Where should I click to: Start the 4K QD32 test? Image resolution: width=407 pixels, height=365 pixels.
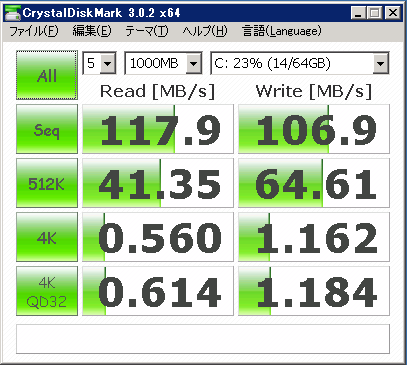coord(47,291)
